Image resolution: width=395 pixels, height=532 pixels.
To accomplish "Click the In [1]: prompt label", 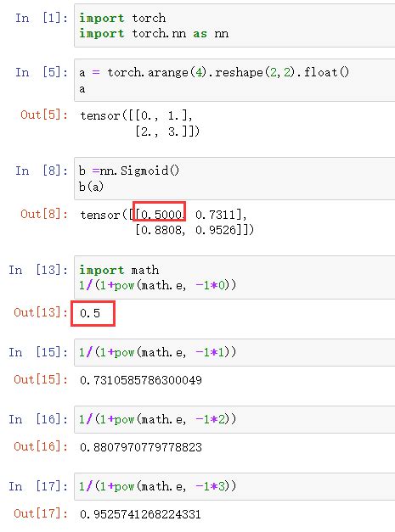I will (42, 18).
